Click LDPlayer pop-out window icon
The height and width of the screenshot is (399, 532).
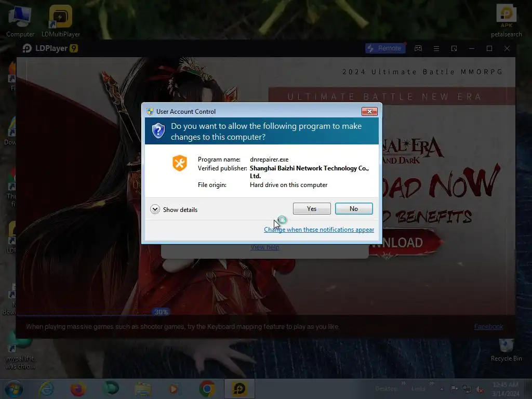point(454,48)
